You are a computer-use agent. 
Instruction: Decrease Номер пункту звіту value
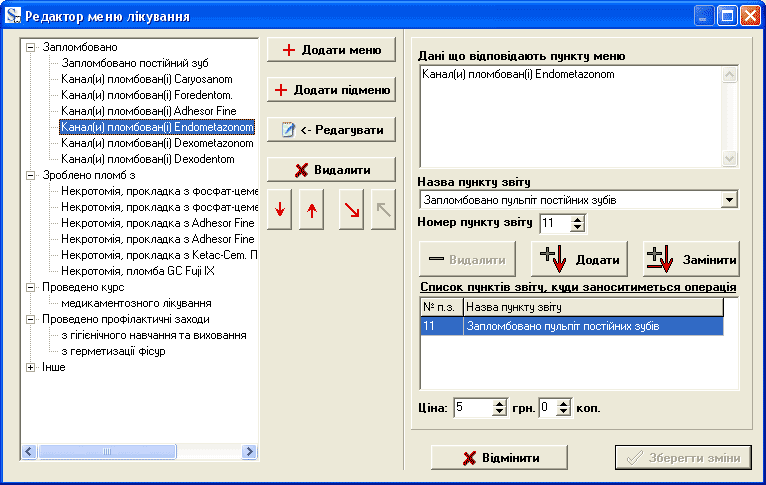pyautogui.click(x=577, y=228)
